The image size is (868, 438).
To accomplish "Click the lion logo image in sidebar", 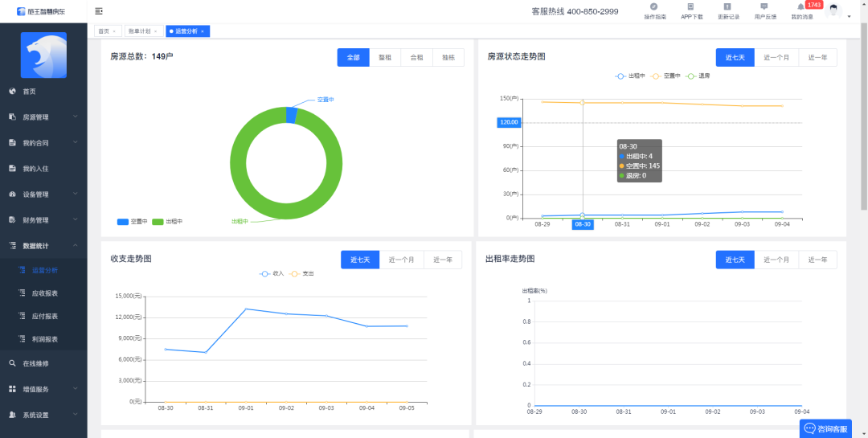I will [43, 55].
